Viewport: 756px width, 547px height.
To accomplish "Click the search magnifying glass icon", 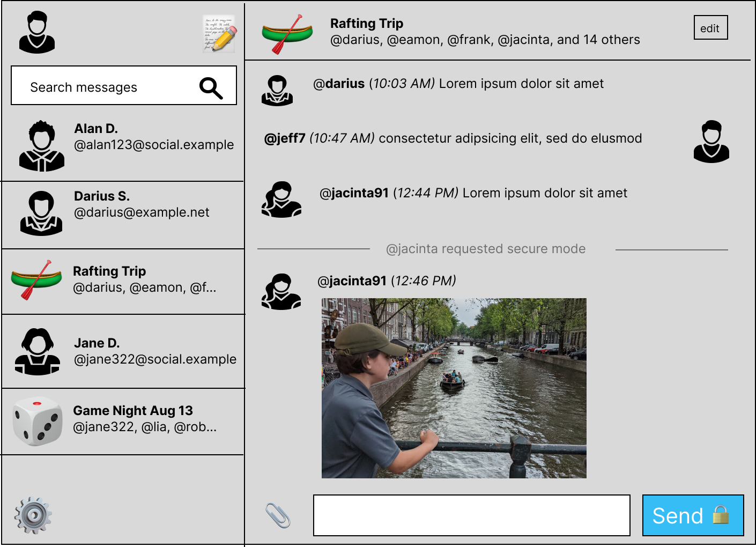I will (211, 88).
